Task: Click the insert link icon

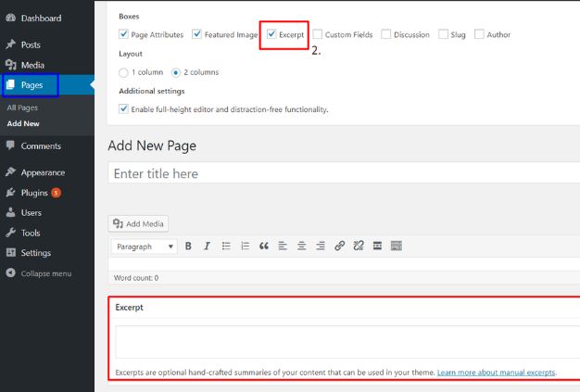Action: coord(339,246)
